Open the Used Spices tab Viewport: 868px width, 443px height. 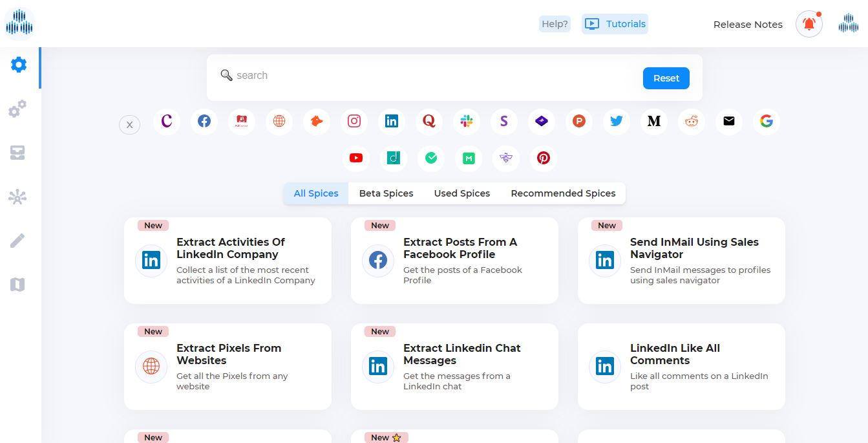click(x=461, y=193)
